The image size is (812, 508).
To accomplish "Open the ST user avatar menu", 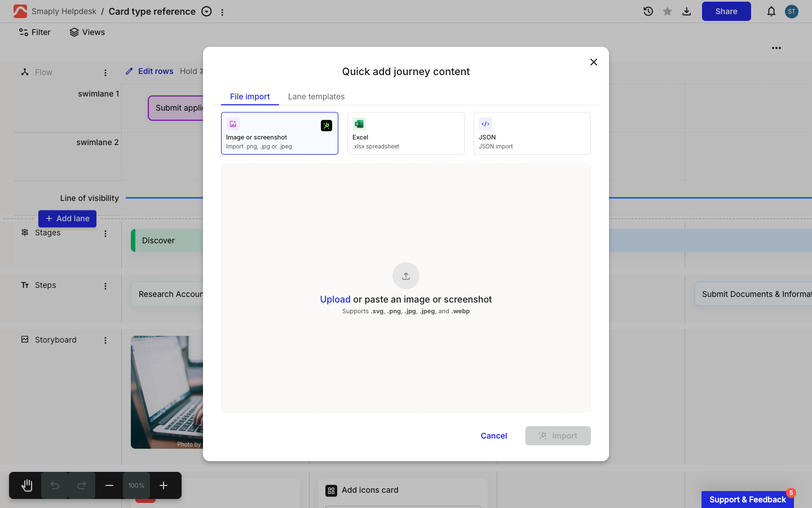I will point(792,11).
